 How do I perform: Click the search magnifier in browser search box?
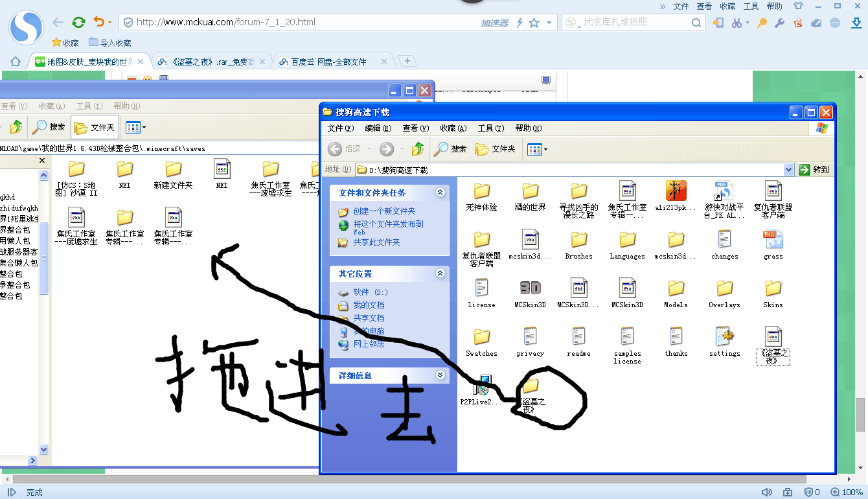[696, 23]
